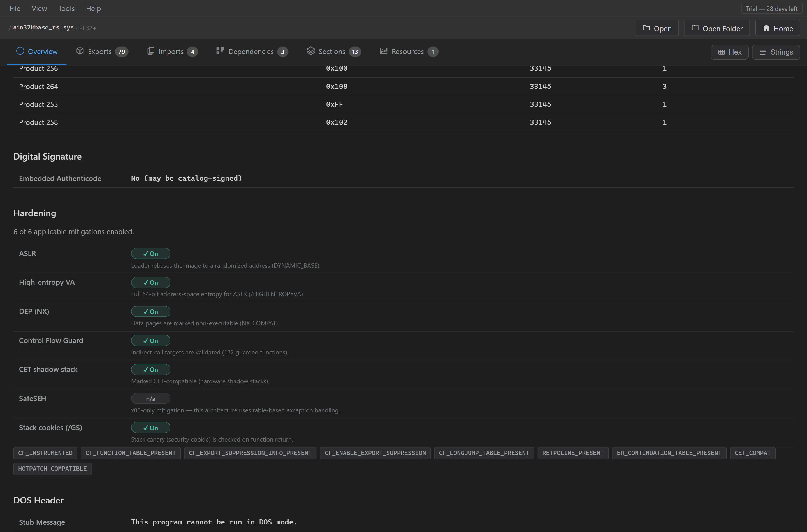The height and width of the screenshot is (532, 807).
Task: Click the folder icon in Open Folder button
Action: coord(695,28)
